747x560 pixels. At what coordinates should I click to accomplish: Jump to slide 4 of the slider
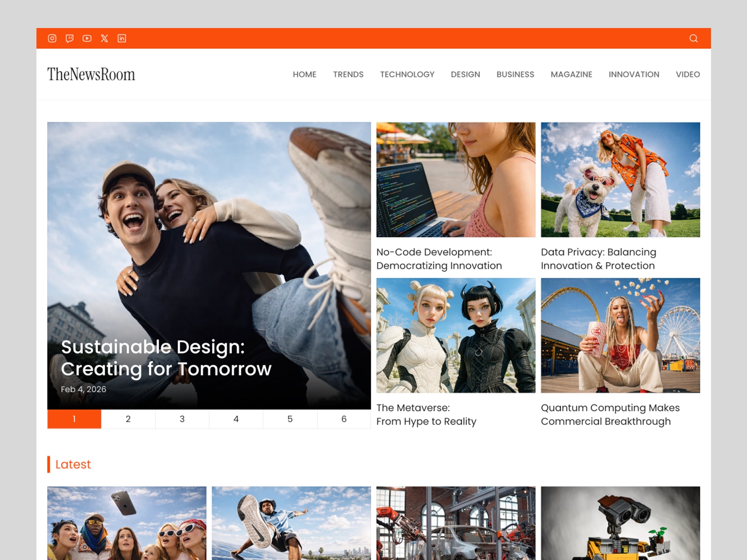pyautogui.click(x=236, y=419)
